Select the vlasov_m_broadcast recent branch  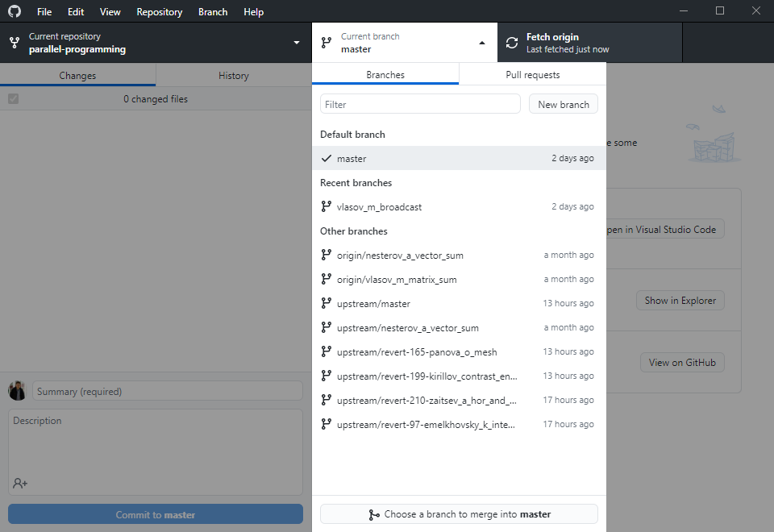coord(459,206)
